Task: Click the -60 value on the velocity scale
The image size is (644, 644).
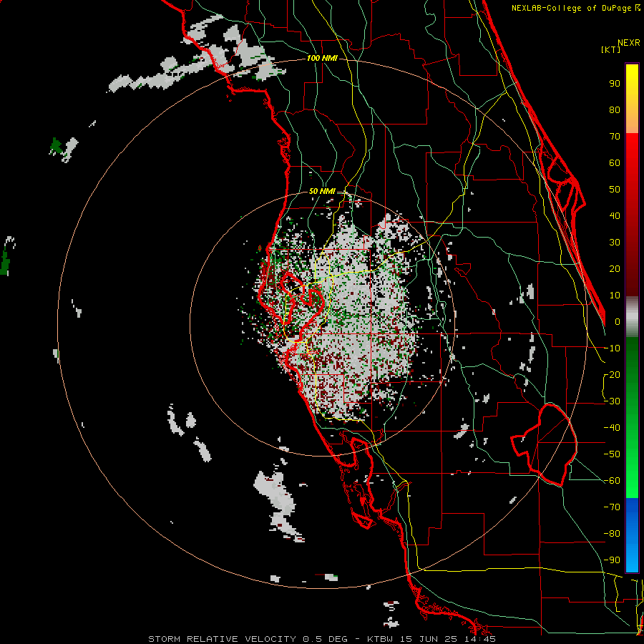Action: 612,481
